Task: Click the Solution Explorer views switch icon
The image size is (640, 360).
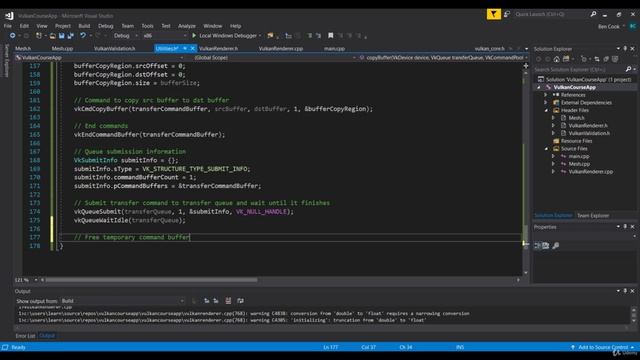Action: (x=566, y=60)
